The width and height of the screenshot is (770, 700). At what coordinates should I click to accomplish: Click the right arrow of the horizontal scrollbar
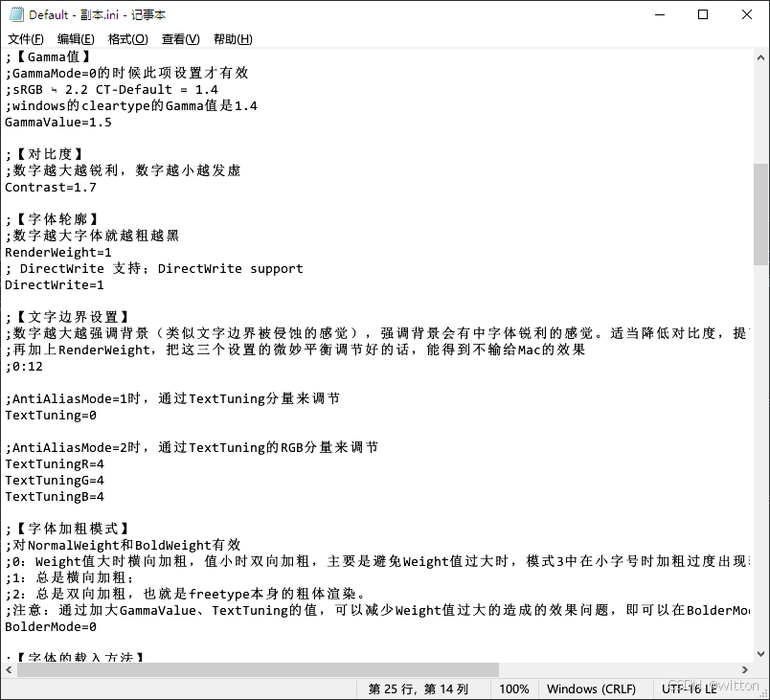[746, 670]
